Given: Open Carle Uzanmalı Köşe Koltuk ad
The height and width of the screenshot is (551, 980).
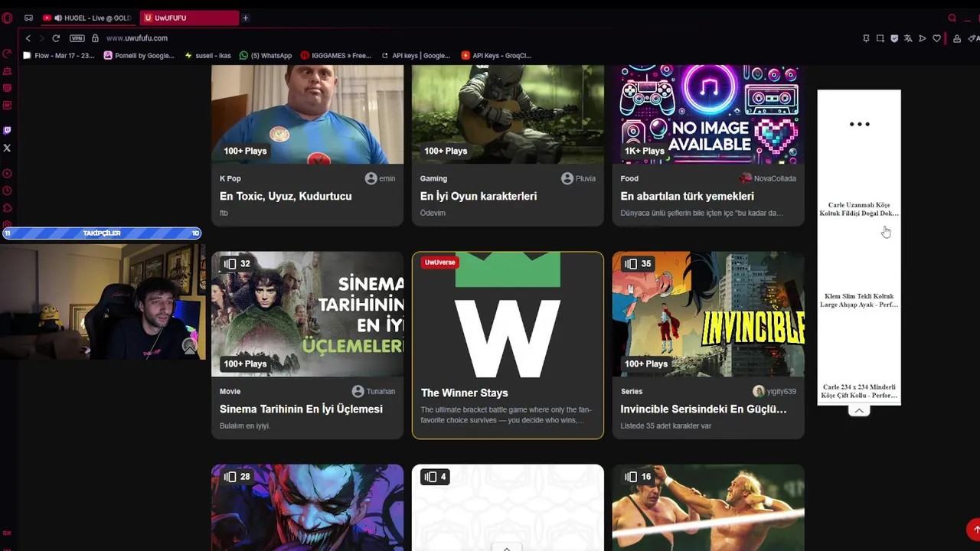Looking at the screenshot, I should point(859,209).
